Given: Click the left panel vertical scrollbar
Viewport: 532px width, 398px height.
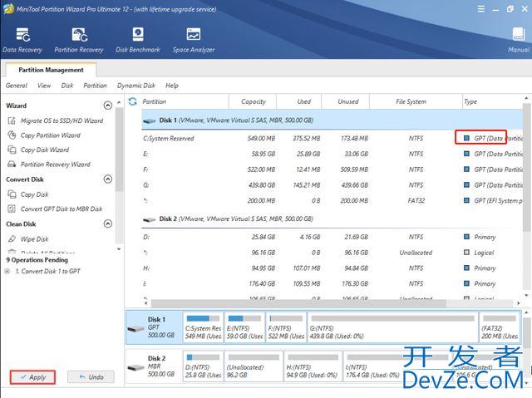Looking at the screenshot, I should click(x=119, y=150).
